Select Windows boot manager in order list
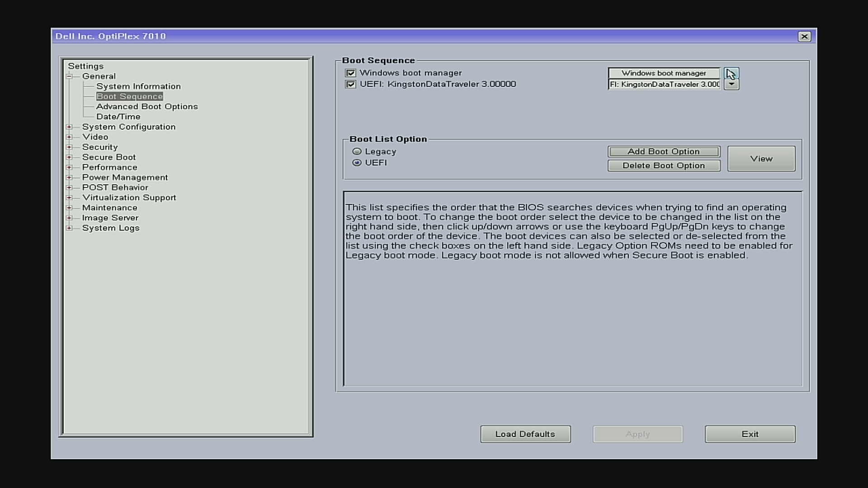Viewport: 868px width, 488px height. pyautogui.click(x=664, y=73)
